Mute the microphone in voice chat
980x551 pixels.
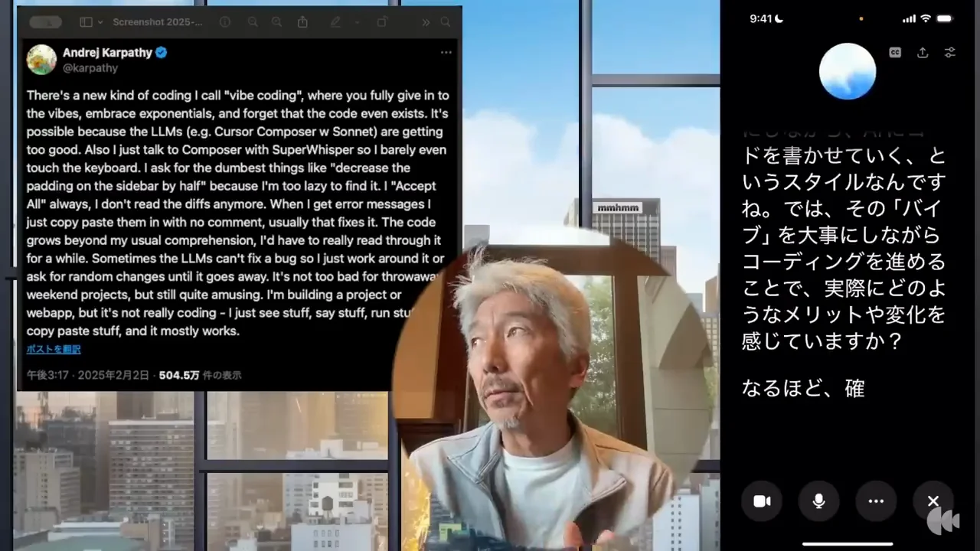[818, 501]
